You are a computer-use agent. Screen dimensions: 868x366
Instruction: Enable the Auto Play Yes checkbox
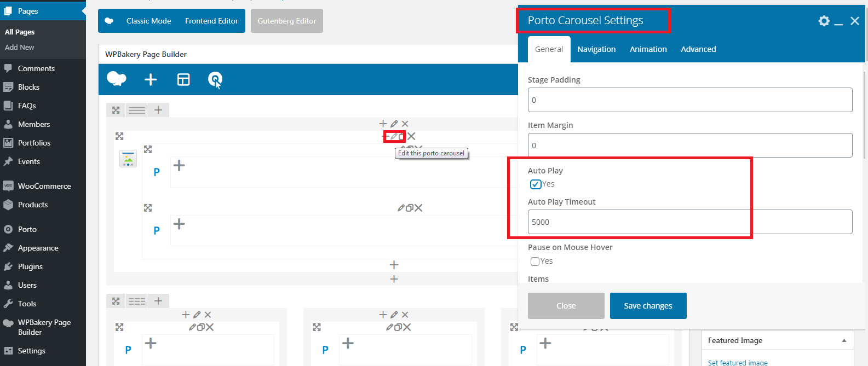point(536,184)
